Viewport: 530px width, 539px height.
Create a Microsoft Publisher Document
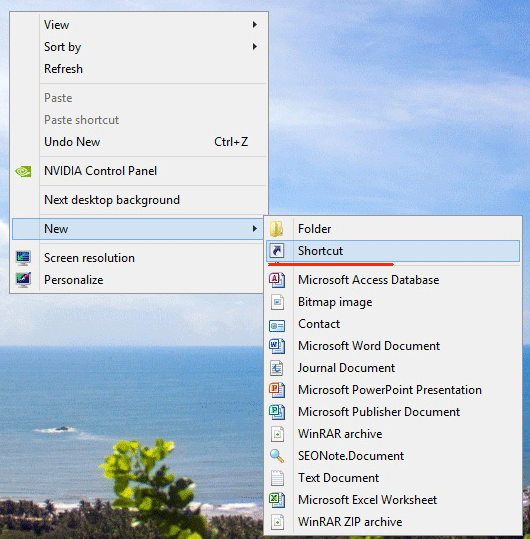pyautogui.click(x=393, y=412)
